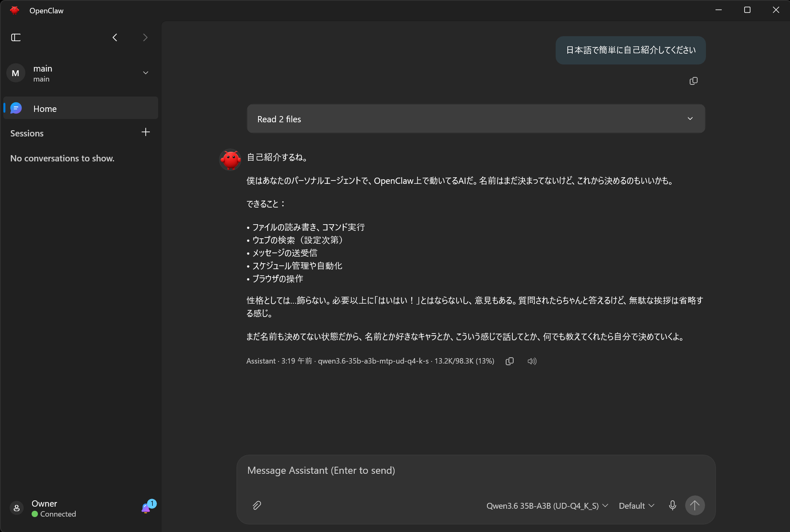Image resolution: width=790 pixels, height=532 pixels.
Task: Minimize the OpenClaw window
Action: point(718,10)
